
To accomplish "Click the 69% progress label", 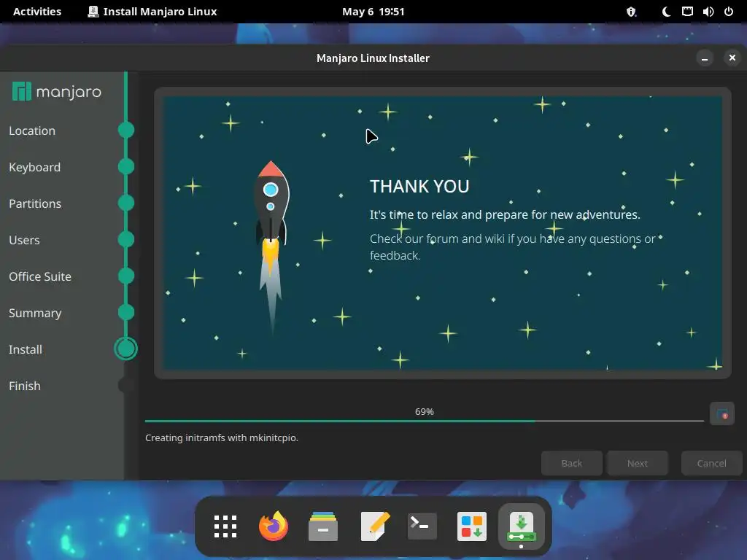I will 425,411.
